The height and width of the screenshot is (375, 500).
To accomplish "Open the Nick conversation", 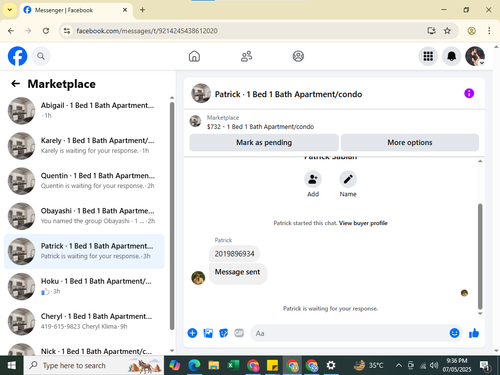I will tap(84, 349).
